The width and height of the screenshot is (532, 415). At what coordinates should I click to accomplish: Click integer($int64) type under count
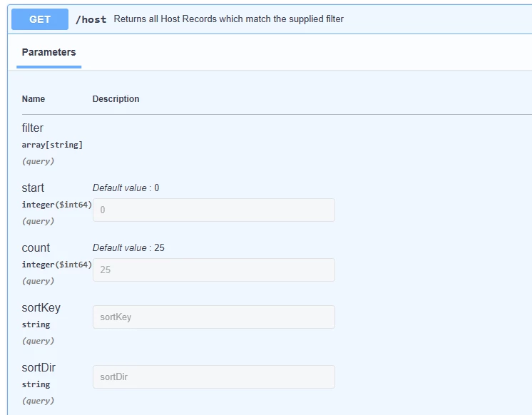coord(56,265)
